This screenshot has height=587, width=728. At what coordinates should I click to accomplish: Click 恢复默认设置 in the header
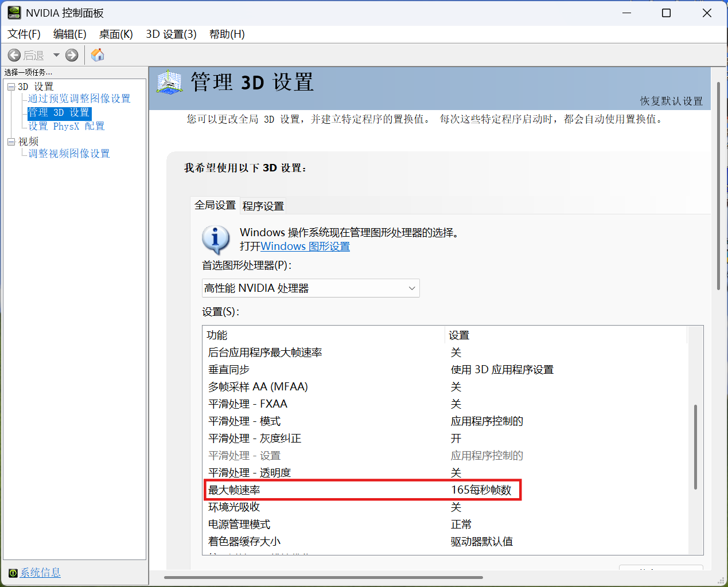pyautogui.click(x=671, y=101)
